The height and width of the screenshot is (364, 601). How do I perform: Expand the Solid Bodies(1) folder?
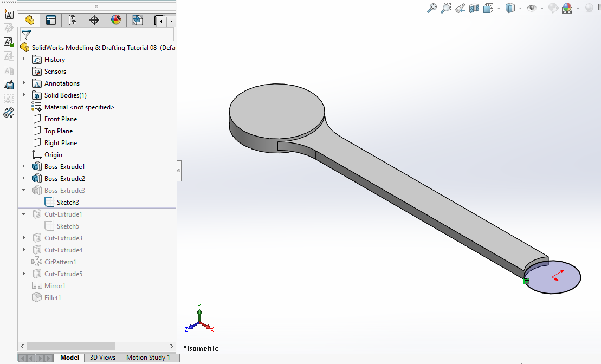pyautogui.click(x=23, y=95)
